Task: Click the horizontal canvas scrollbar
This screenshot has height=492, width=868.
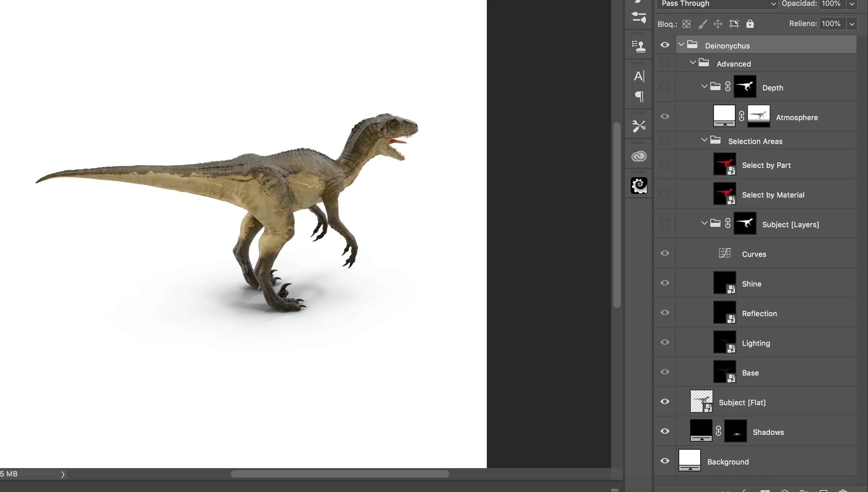Action: tap(340, 474)
